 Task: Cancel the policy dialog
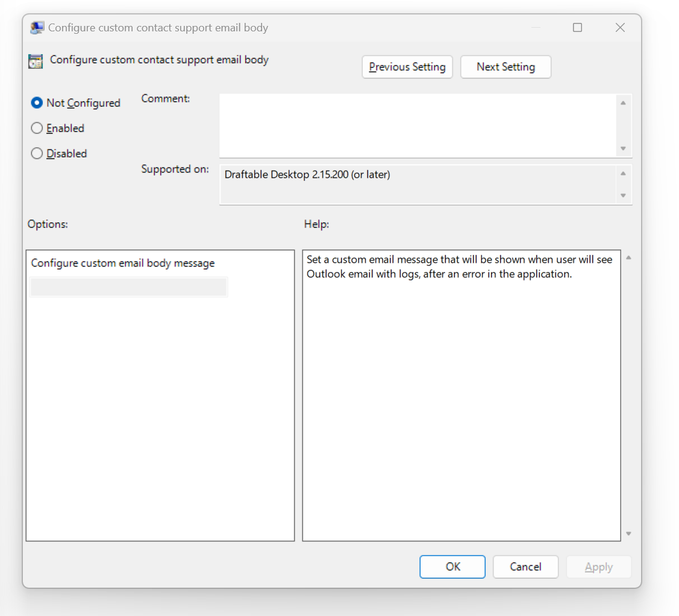[x=525, y=567]
